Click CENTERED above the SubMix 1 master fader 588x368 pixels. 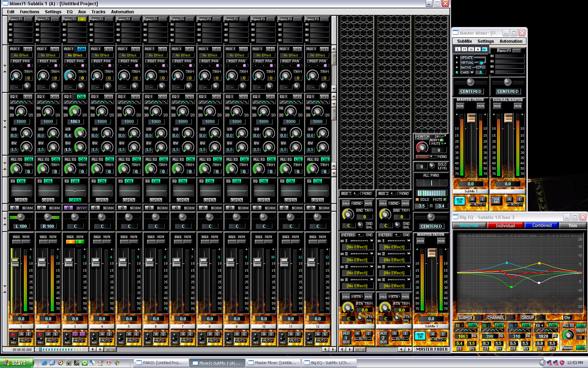(x=431, y=226)
